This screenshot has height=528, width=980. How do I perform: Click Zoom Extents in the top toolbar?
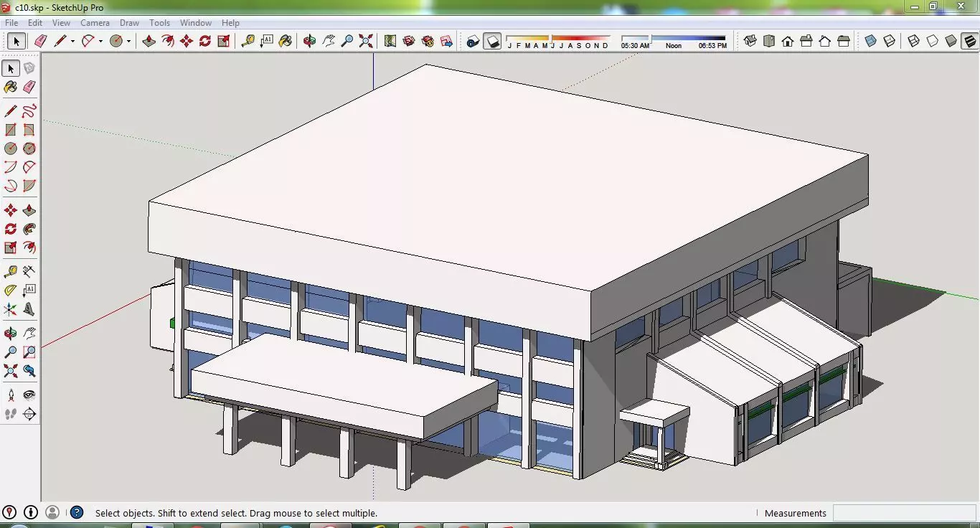[x=366, y=41]
